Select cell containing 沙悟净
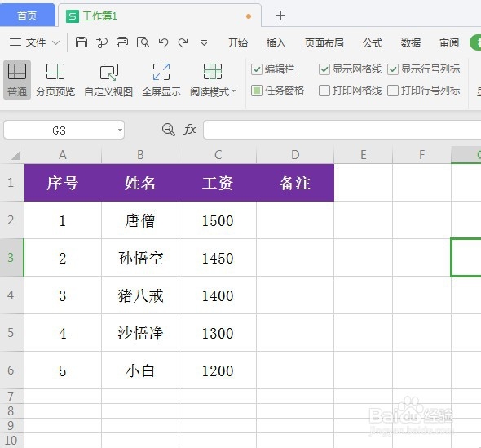 (140, 333)
